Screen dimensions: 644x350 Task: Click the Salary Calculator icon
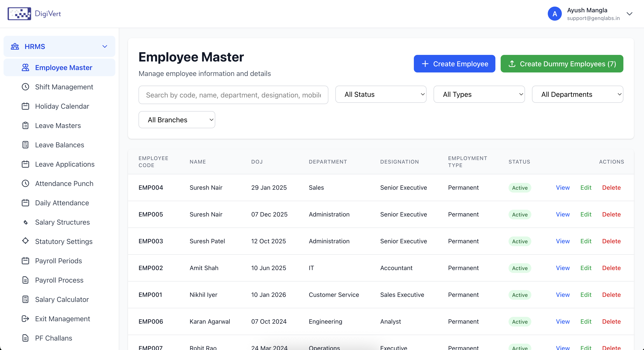click(x=25, y=299)
